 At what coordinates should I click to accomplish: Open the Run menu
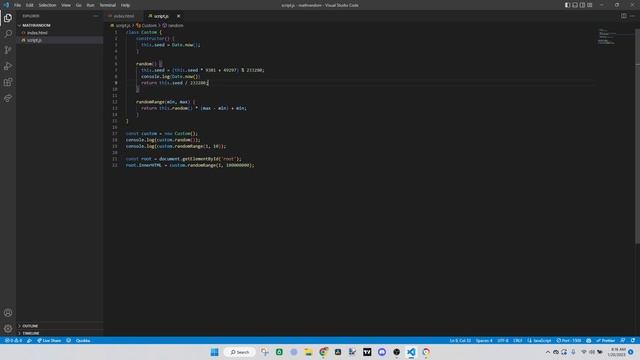click(90, 5)
